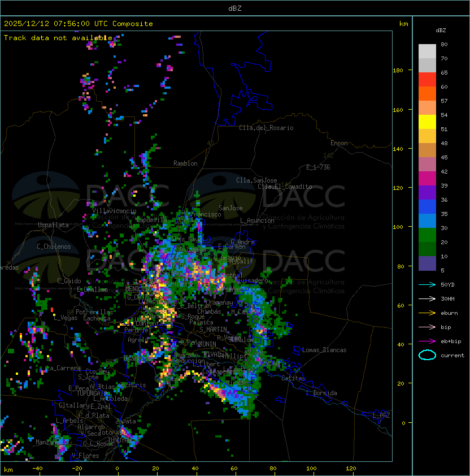Click the 'eburn' legend label

[x=449, y=313]
